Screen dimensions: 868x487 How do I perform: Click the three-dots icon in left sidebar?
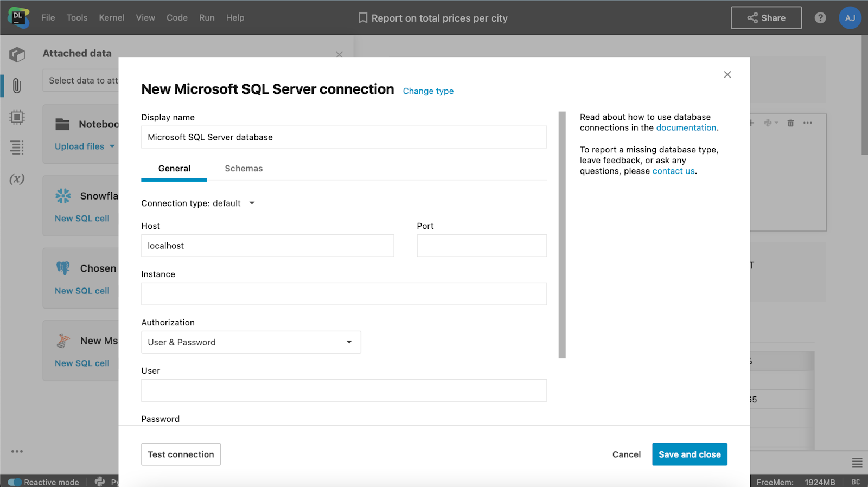click(17, 451)
